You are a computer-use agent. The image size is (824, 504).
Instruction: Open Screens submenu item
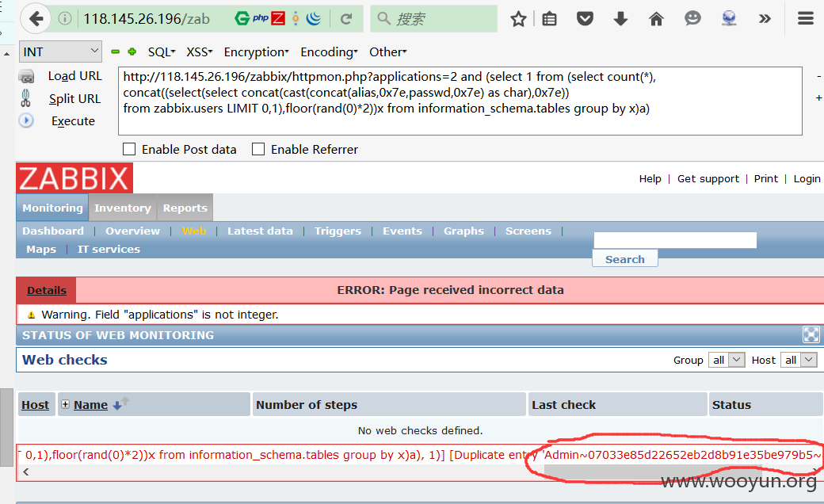[528, 231]
